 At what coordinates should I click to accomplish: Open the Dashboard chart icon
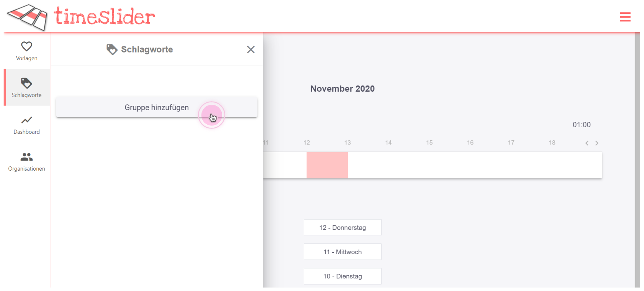point(26,120)
